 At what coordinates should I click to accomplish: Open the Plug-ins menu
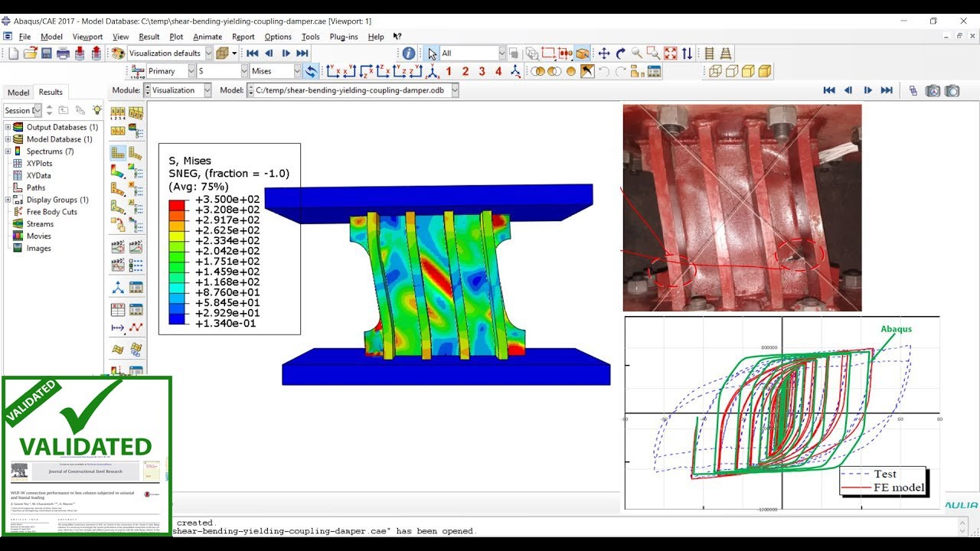pos(344,37)
